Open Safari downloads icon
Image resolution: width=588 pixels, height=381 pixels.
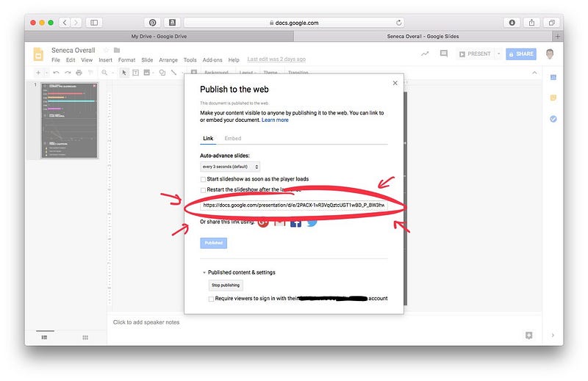pos(512,23)
